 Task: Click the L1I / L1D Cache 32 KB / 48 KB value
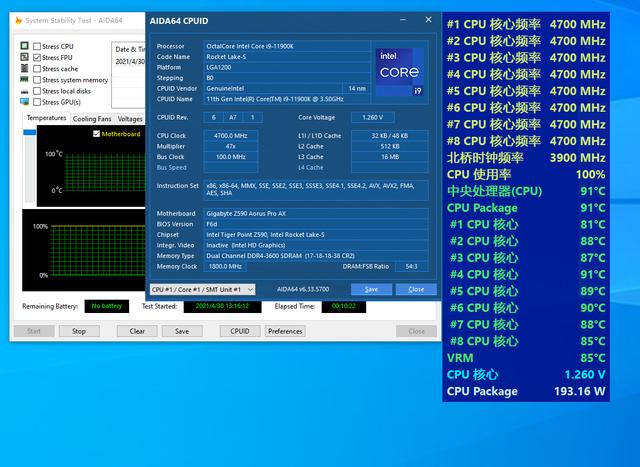point(390,136)
